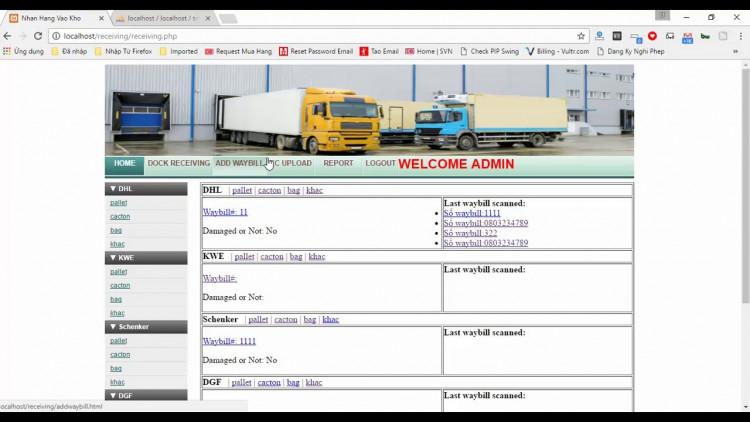Open khac under Schenker in sidebar
The height and width of the screenshot is (422, 750).
pos(117,382)
